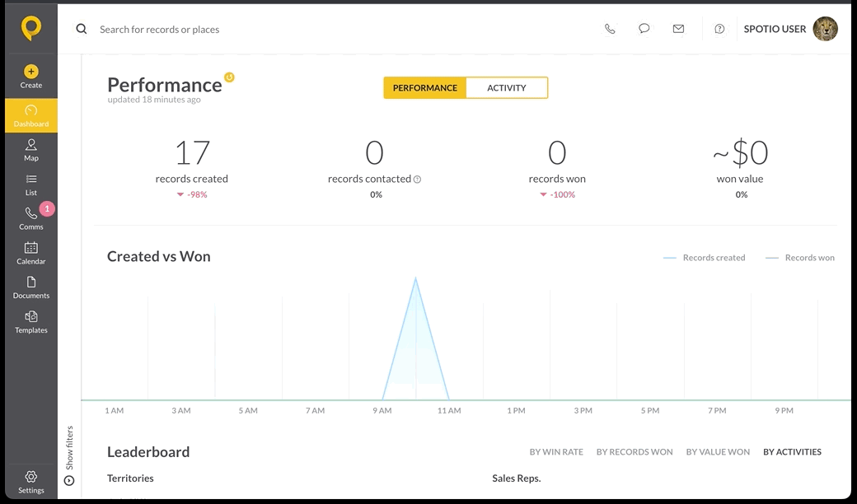Open the Create plus icon
857x504 pixels.
click(31, 72)
